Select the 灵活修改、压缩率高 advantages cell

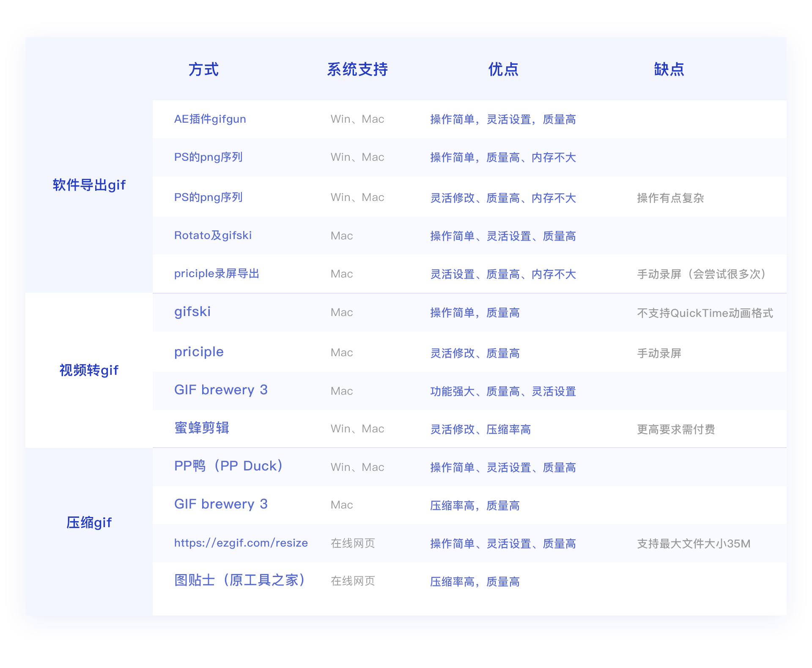tap(480, 429)
